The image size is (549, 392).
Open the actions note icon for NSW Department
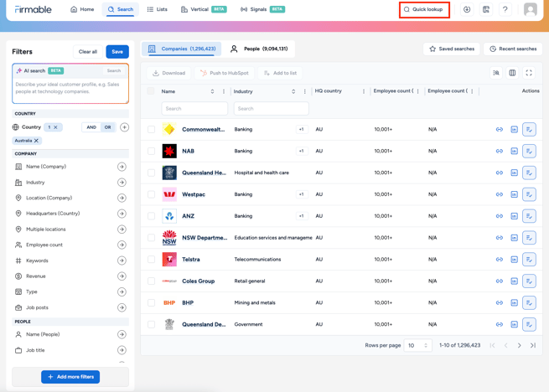coord(529,238)
